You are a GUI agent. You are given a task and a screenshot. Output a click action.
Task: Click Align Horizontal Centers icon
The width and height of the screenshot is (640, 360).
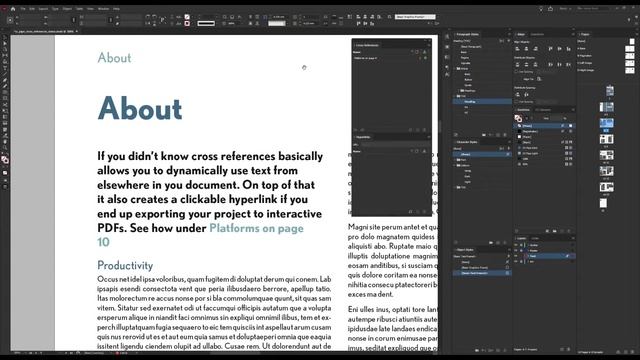527,49
